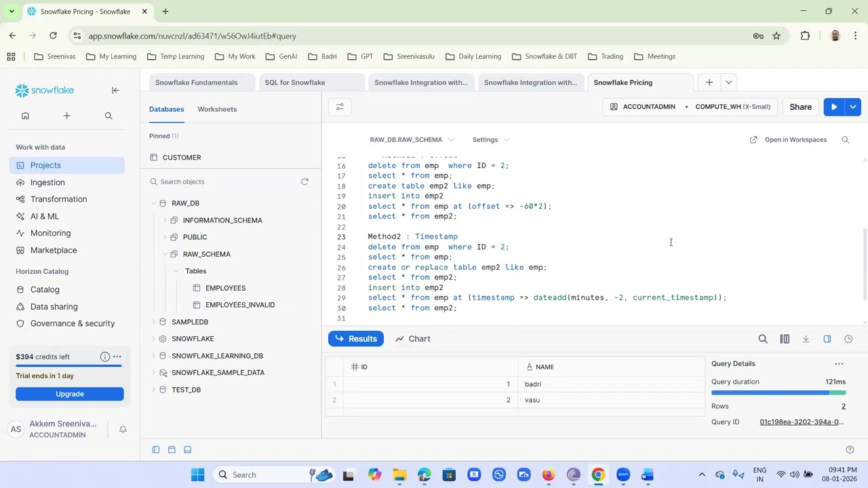Viewport: 868px width, 488px height.
Task: Switch to the Worksheets tab
Action: point(217,109)
